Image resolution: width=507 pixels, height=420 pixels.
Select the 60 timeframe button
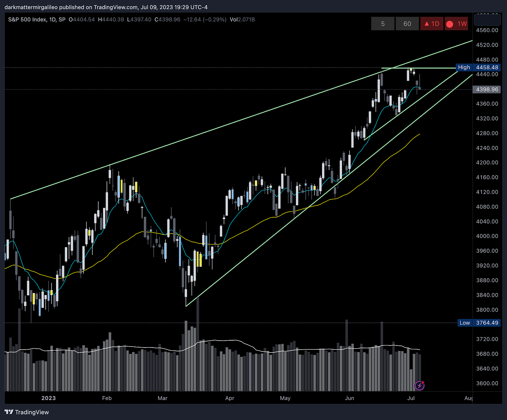click(x=407, y=24)
